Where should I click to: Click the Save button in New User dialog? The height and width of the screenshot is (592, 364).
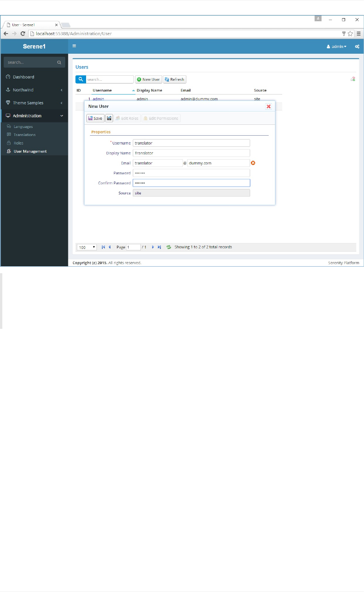pyautogui.click(x=95, y=118)
